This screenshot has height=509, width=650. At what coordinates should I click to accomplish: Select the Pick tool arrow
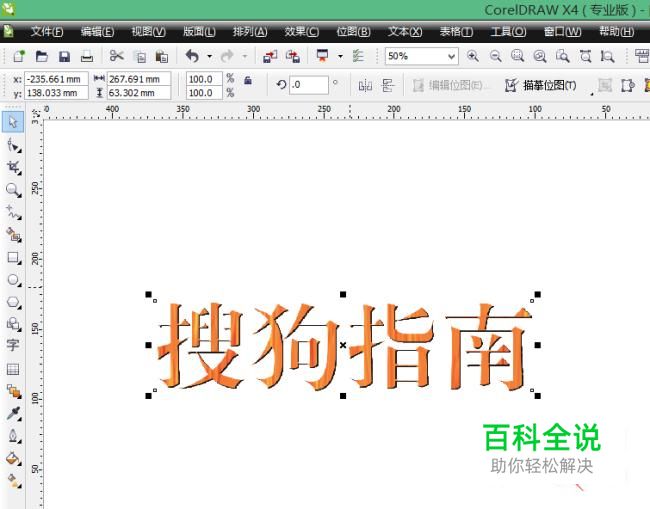click(x=13, y=122)
